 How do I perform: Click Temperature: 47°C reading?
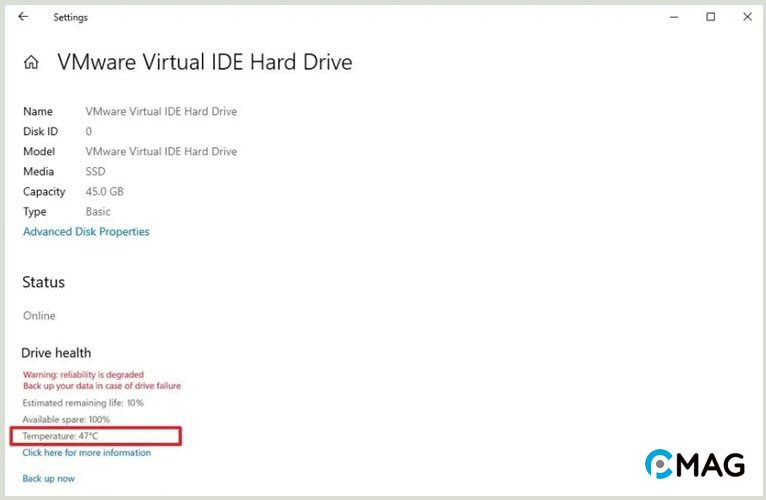tap(60, 436)
